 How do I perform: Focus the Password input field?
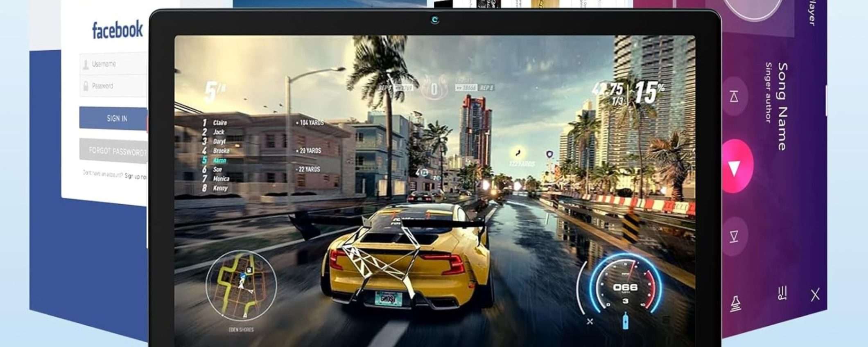113,86
